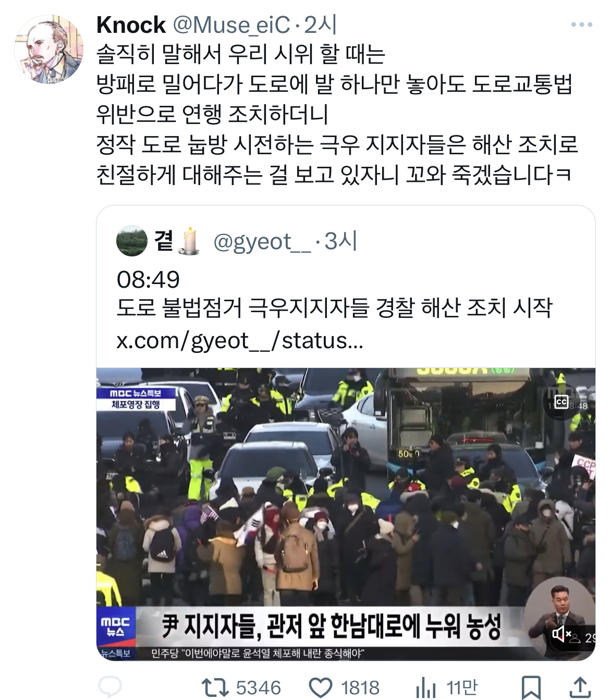Open Knock's profile avatar
The image size is (610, 700).
[48, 50]
